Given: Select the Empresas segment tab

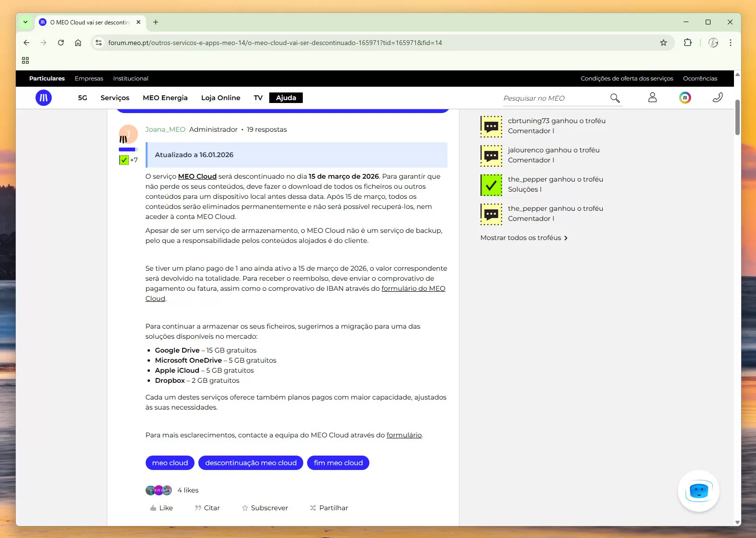Looking at the screenshot, I should pyautogui.click(x=89, y=79).
